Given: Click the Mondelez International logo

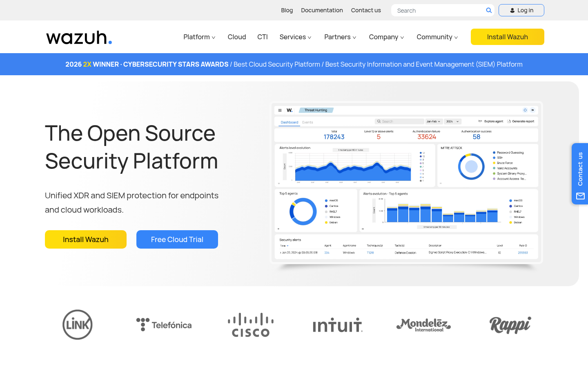Looking at the screenshot, I should click(423, 325).
